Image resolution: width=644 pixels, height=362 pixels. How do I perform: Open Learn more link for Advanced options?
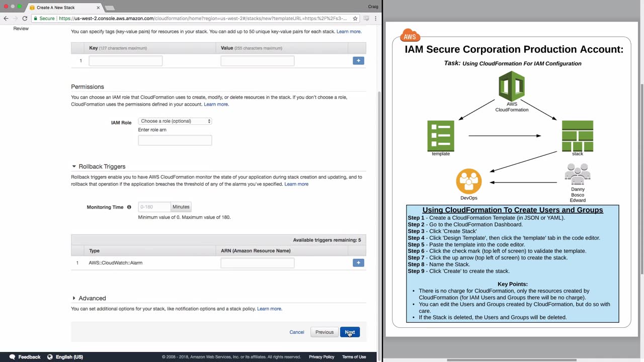[269, 309]
